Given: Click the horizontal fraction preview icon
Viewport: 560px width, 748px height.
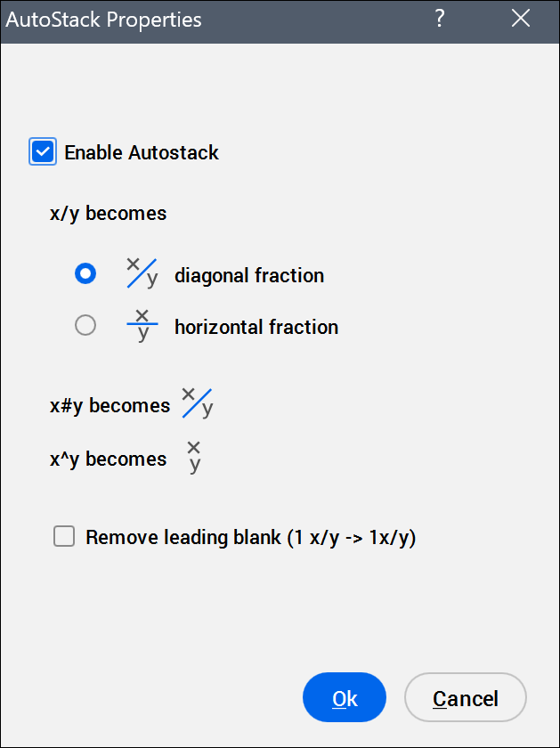Looking at the screenshot, I should 142,326.
